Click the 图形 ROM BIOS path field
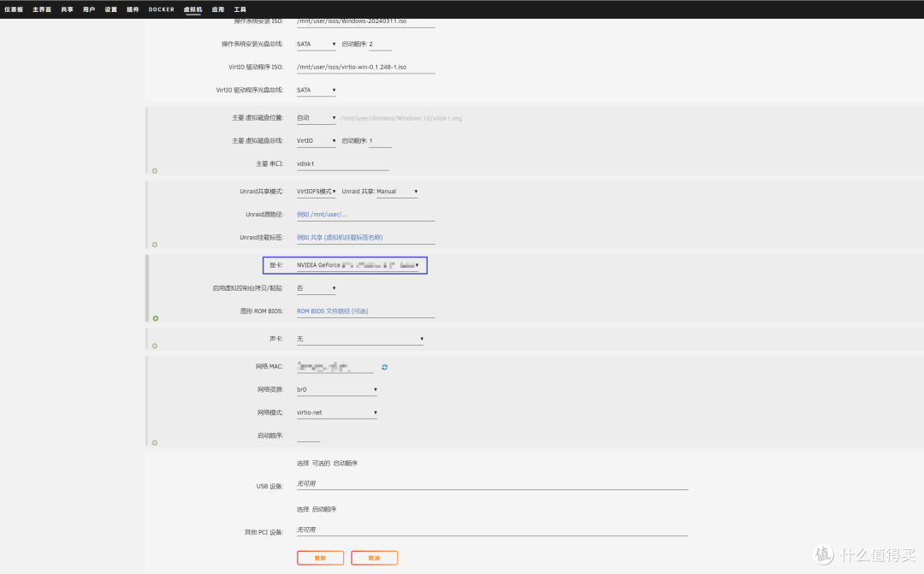Viewport: 924px width, 574px height. (365, 311)
